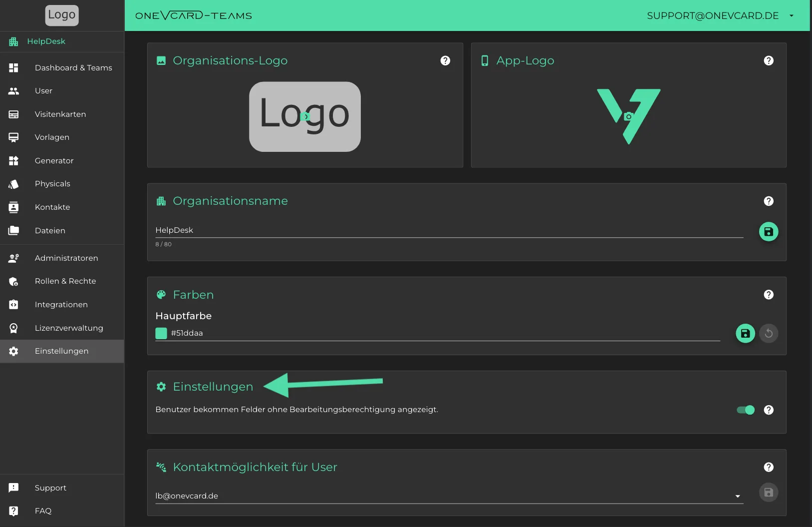Viewport: 812px width, 527px height.
Task: Click the Kontakte contacts icon
Action: [x=13, y=207]
